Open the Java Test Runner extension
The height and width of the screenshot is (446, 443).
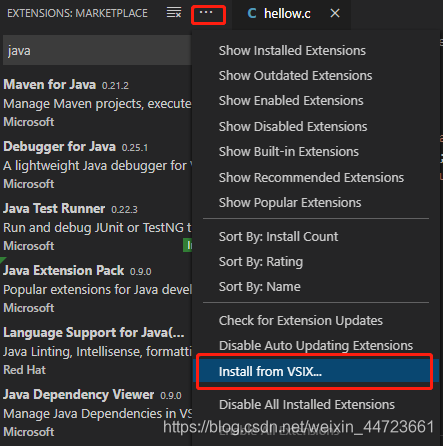(x=54, y=209)
